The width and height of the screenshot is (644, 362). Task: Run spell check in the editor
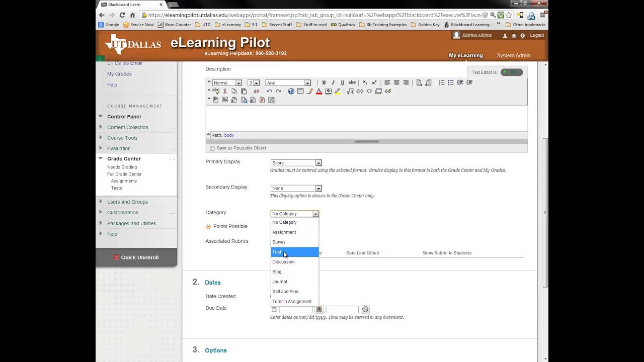tap(216, 91)
